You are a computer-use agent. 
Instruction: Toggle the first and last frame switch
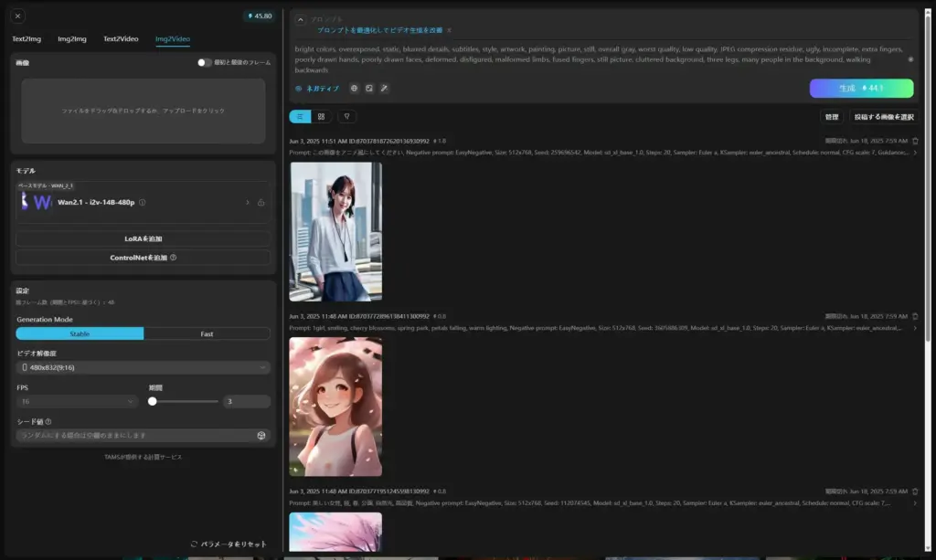click(205, 63)
